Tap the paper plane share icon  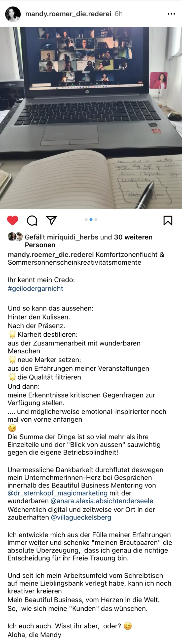(51, 220)
